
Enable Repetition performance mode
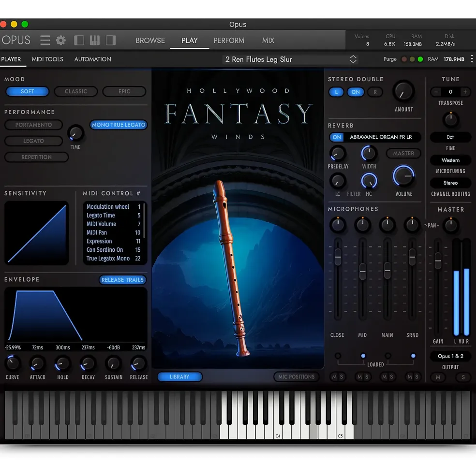pyautogui.click(x=36, y=157)
